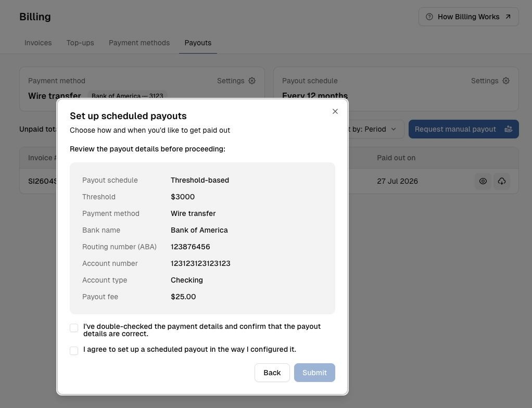This screenshot has width=532, height=408.
Task: Click the Submit button
Action: coord(314,373)
